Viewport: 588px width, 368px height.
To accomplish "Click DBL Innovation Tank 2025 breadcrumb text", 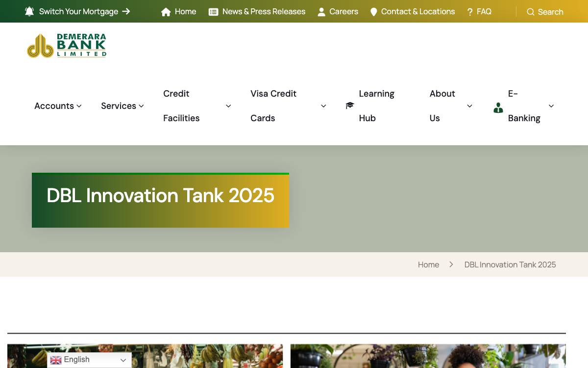I will pyautogui.click(x=510, y=264).
